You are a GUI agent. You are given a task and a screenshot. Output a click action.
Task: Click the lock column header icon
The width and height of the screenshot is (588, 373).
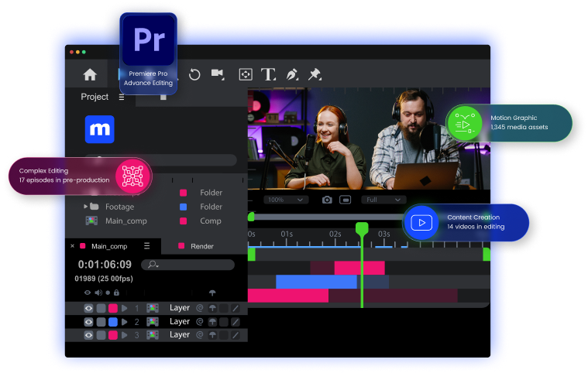[117, 292]
